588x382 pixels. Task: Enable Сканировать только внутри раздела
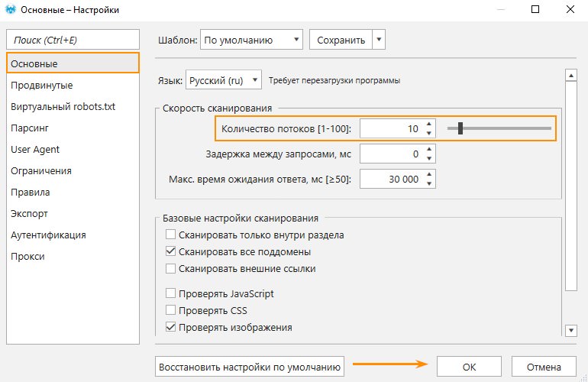(170, 235)
